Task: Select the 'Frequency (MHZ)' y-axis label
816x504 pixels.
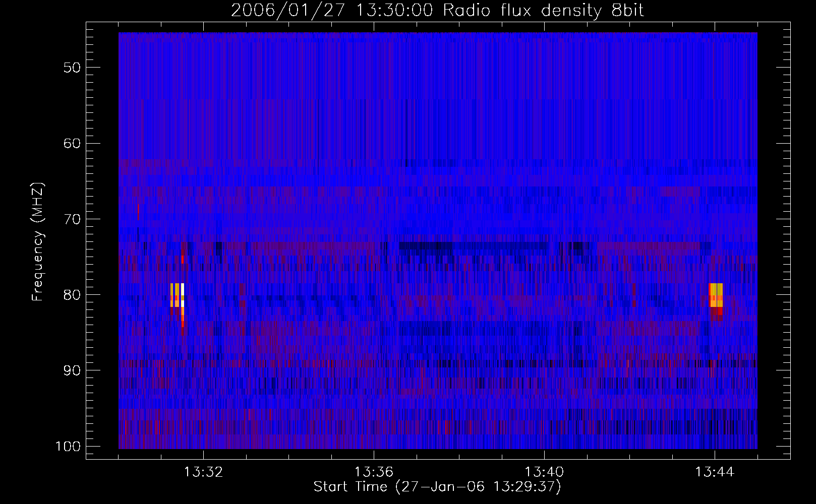Action: (38, 241)
